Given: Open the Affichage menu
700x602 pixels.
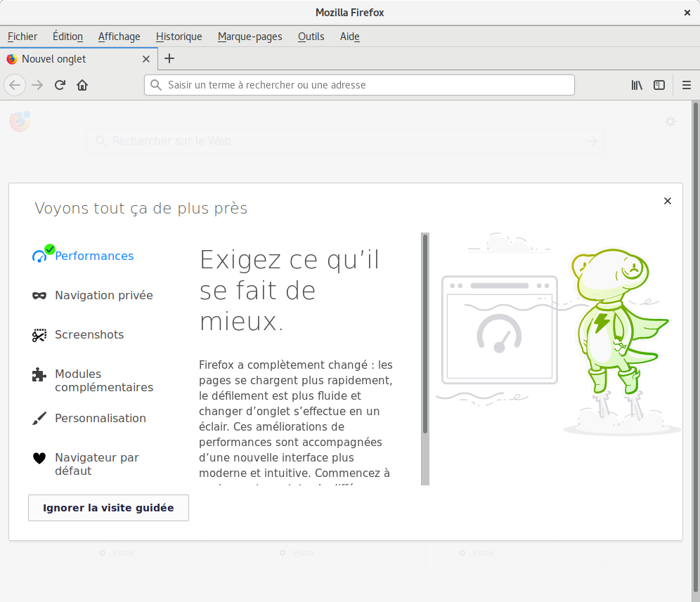Looking at the screenshot, I should coord(119,37).
